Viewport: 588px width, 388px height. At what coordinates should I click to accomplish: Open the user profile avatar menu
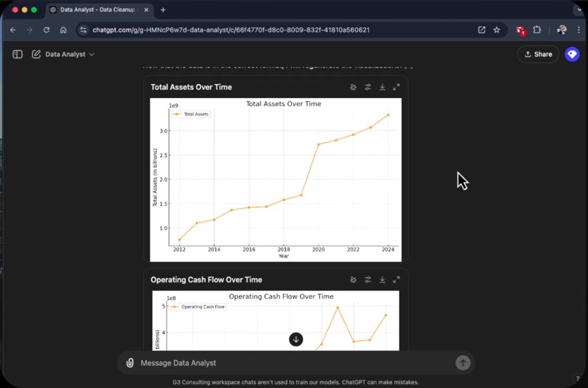(x=572, y=55)
